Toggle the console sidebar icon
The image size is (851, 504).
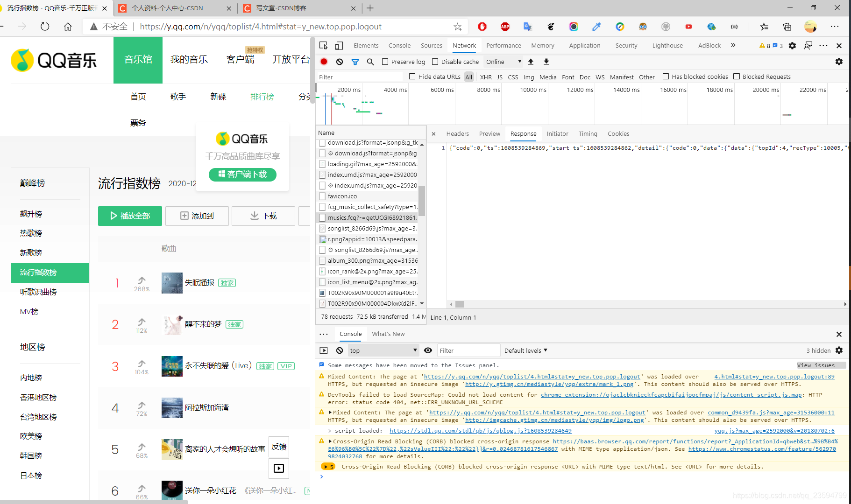tap(324, 350)
